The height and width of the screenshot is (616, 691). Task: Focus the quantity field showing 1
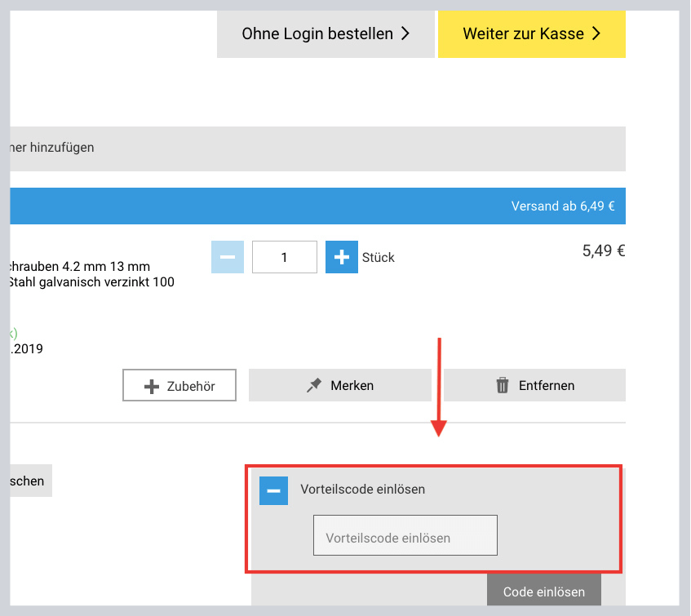pyautogui.click(x=284, y=257)
